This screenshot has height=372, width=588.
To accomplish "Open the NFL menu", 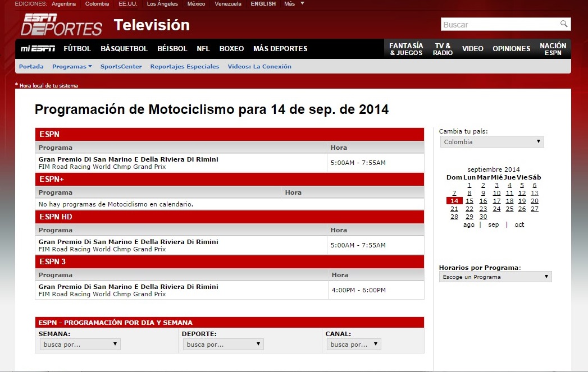I will point(203,49).
